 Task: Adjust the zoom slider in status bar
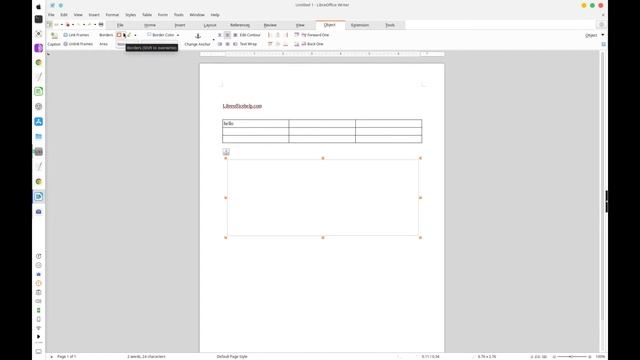pos(571,357)
